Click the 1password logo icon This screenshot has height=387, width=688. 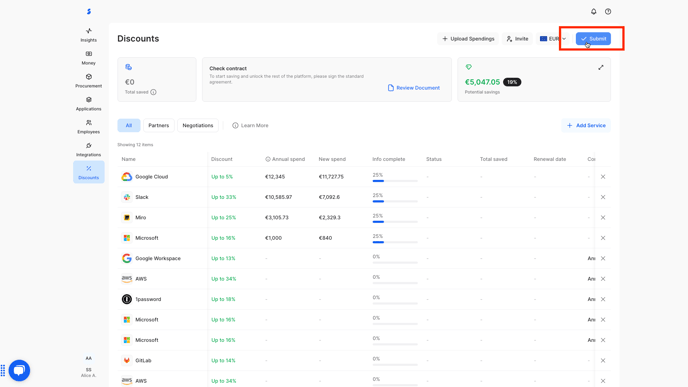coord(126,299)
